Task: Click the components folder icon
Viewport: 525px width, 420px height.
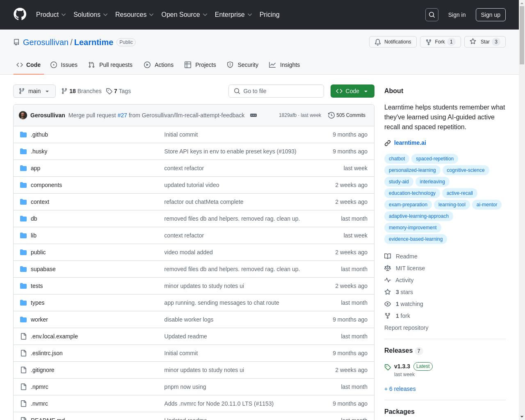Action: [x=23, y=185]
